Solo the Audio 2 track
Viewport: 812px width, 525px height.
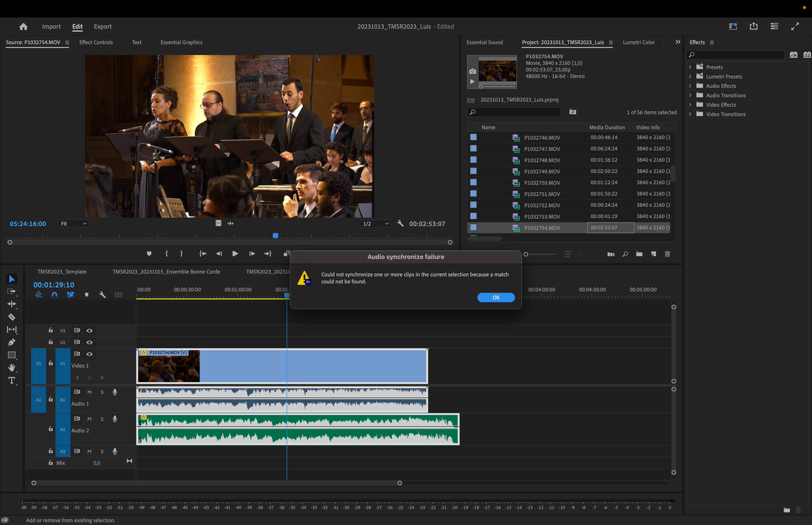(102, 419)
